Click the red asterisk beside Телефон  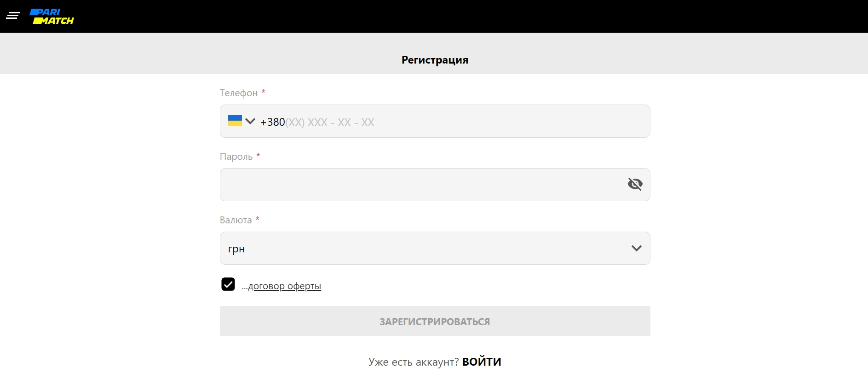coord(263,92)
